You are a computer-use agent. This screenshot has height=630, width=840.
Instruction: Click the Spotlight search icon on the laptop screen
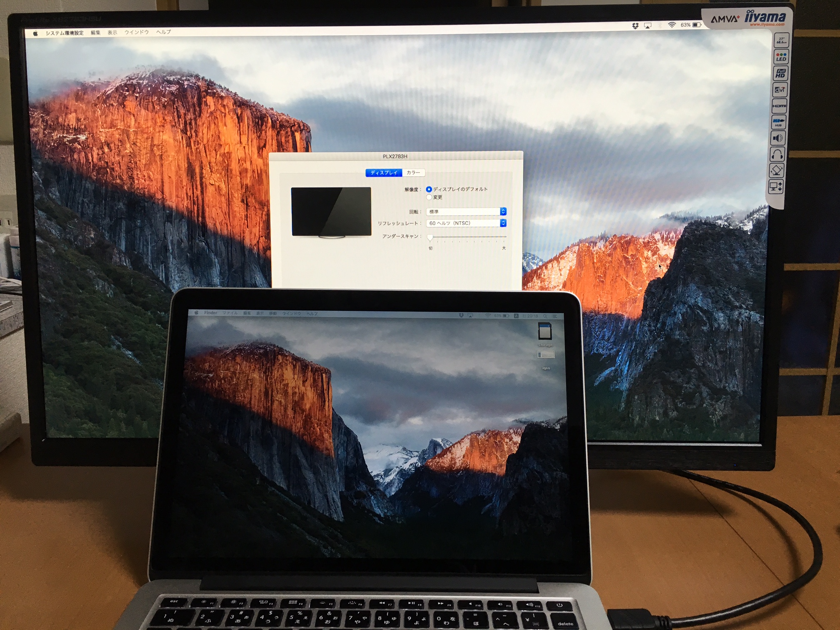coord(545,316)
